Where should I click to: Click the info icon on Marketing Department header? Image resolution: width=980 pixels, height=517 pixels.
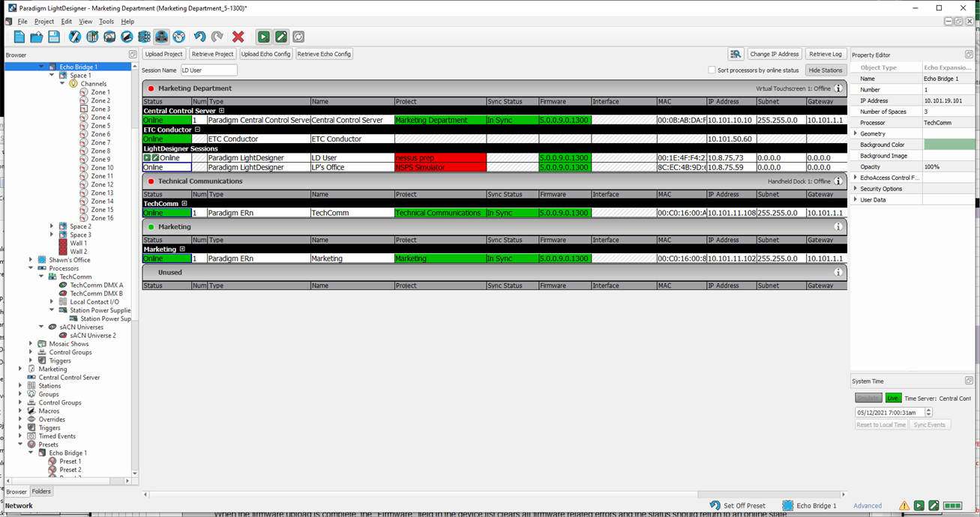click(838, 88)
